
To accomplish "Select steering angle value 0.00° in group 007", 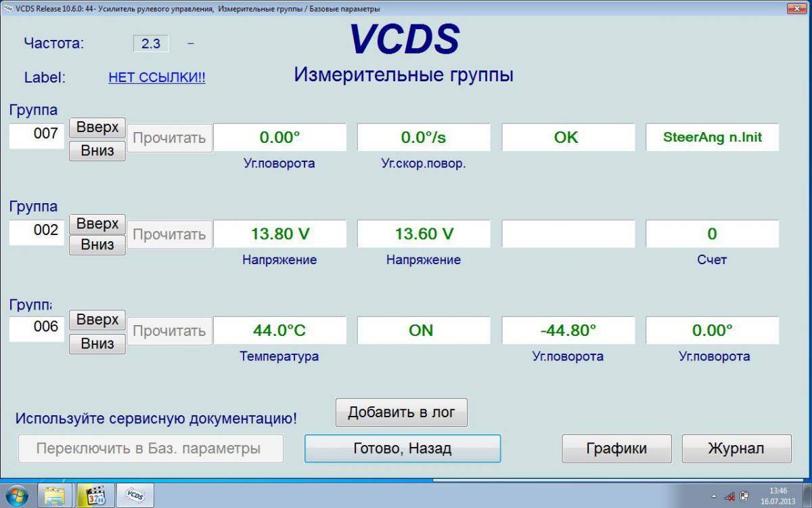I will click(279, 137).
